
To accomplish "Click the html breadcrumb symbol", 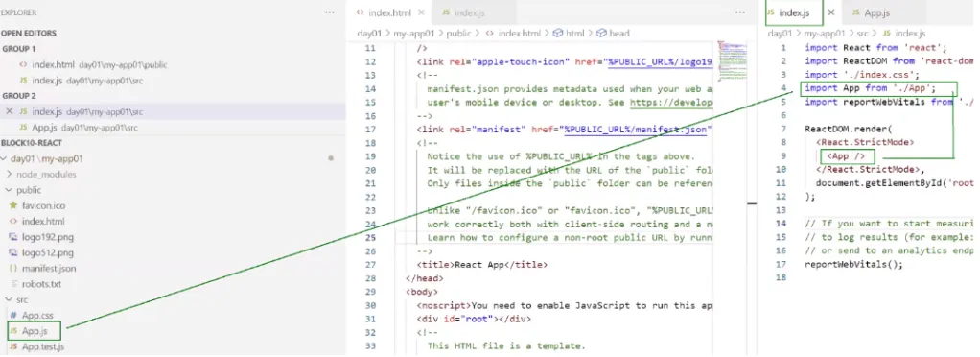I will click(x=570, y=34).
